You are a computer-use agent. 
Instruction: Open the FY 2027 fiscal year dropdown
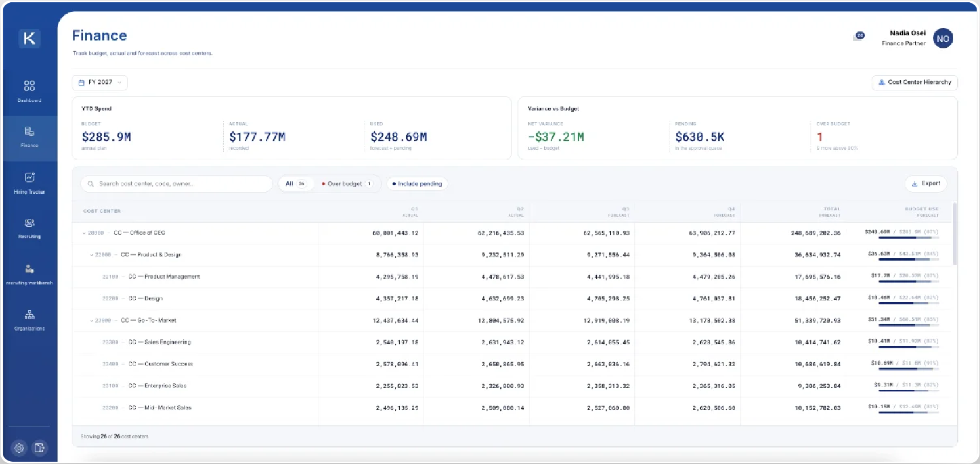[x=100, y=83]
